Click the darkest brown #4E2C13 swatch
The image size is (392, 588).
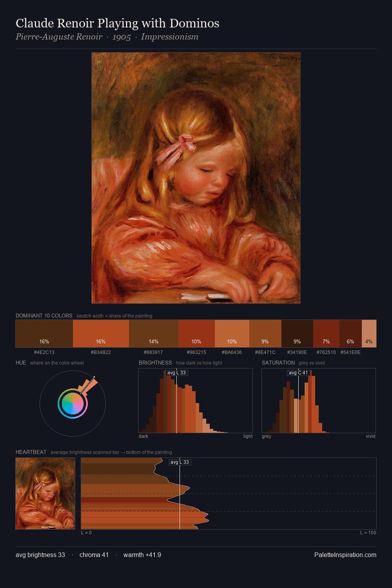point(44,334)
